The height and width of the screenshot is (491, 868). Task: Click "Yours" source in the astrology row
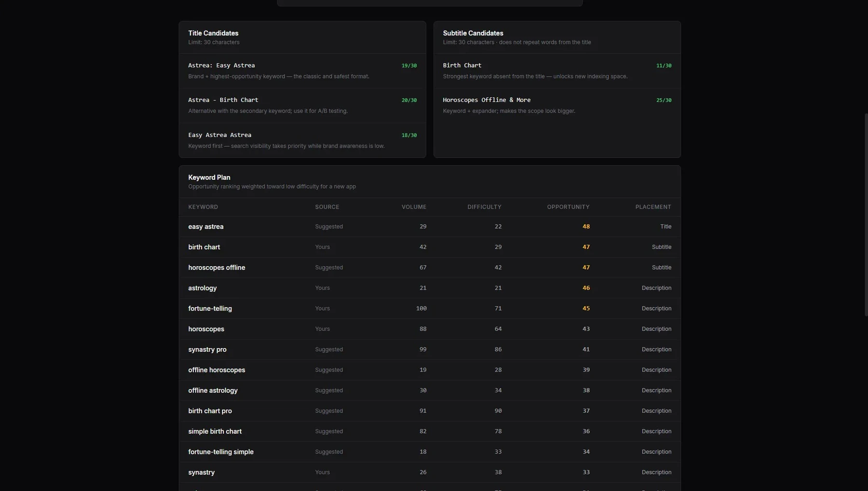click(322, 288)
